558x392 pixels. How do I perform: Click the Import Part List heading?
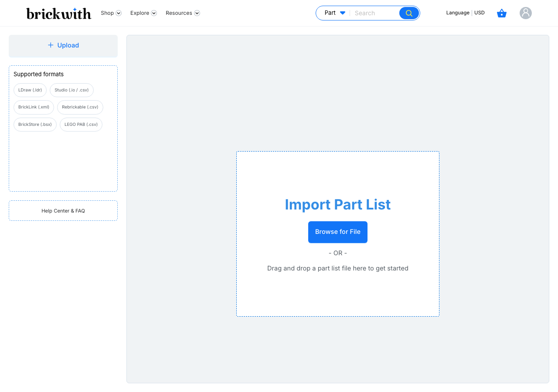click(x=338, y=205)
